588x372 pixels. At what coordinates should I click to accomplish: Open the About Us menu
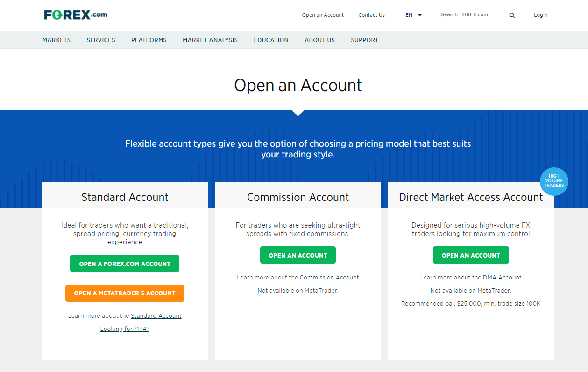pos(320,40)
